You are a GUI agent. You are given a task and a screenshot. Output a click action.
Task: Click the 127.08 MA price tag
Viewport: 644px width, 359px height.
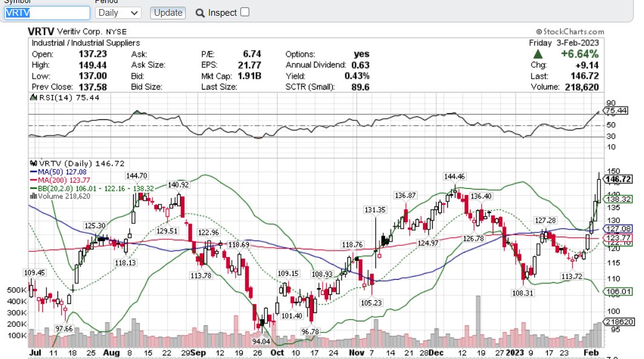tap(617, 229)
